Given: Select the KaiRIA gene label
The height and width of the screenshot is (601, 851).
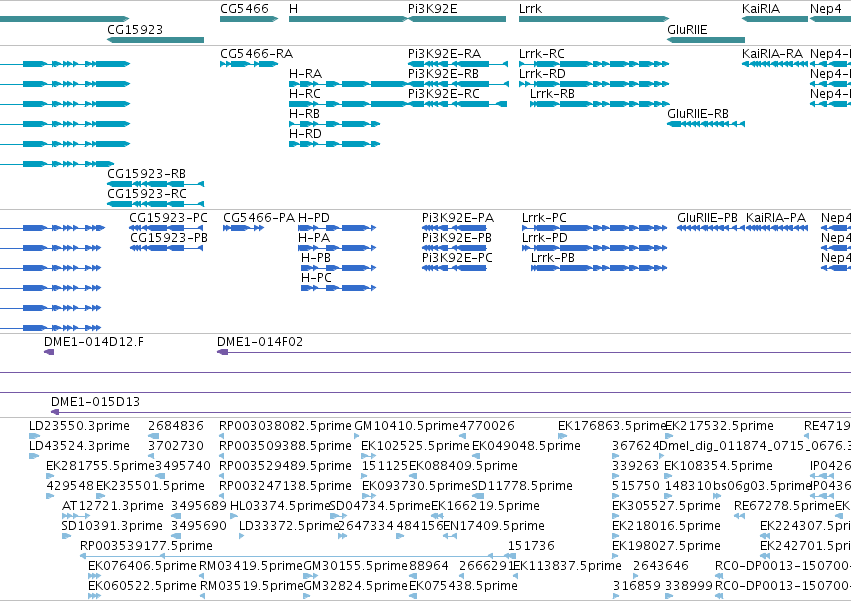Looking at the screenshot, I should tap(761, 9).
